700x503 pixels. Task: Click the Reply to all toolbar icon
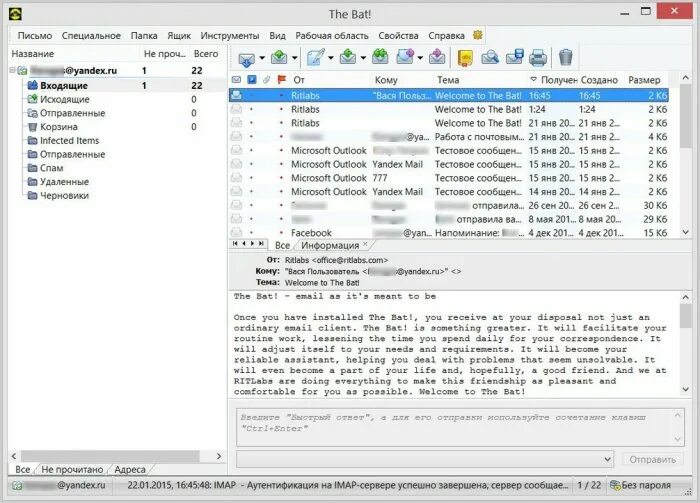click(380, 57)
